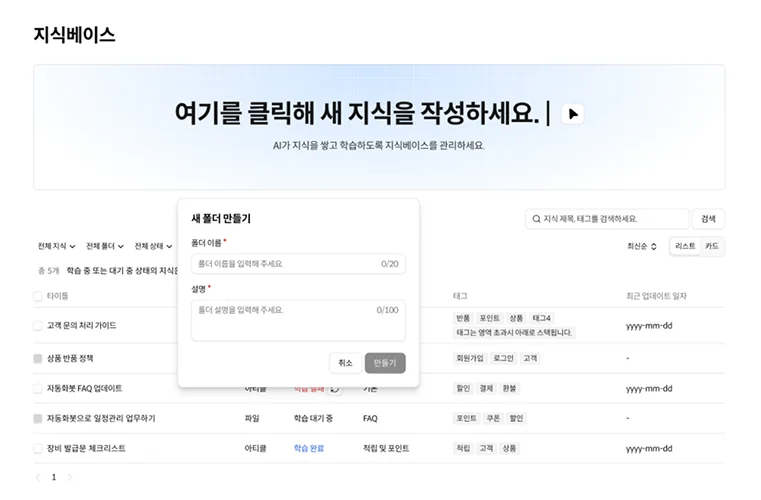
Task: Click 취소 in the new folder dialog
Action: [345, 363]
